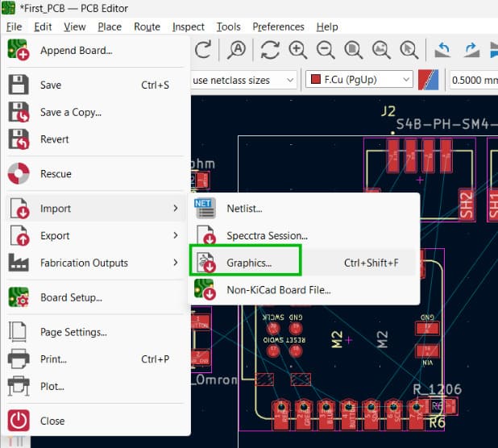Click the Zoom to Selection icon

(409, 50)
